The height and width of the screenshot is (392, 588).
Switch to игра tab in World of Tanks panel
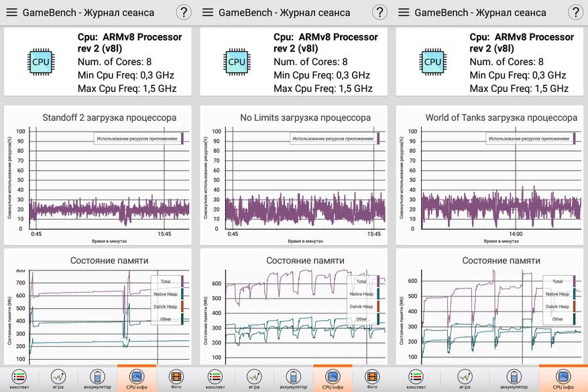[x=465, y=379]
